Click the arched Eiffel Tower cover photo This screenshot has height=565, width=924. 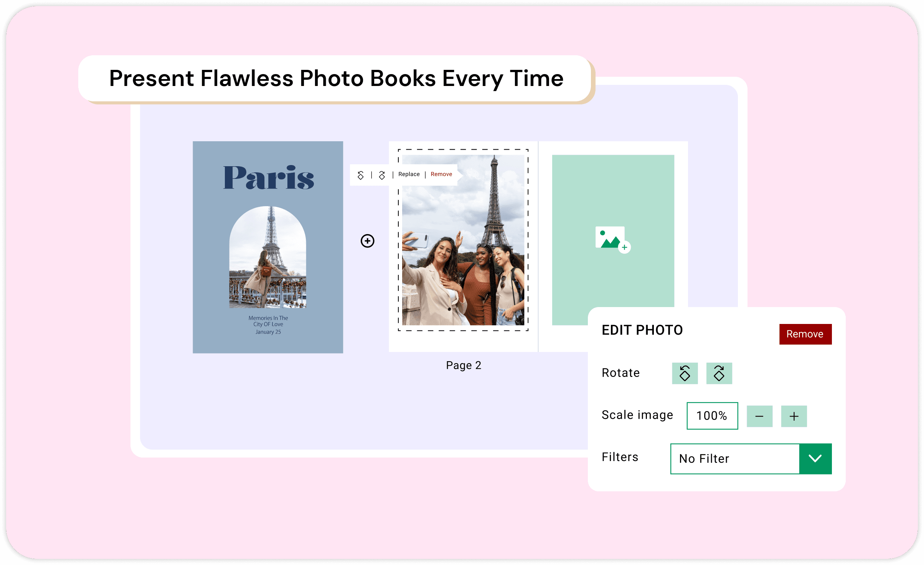(x=268, y=257)
